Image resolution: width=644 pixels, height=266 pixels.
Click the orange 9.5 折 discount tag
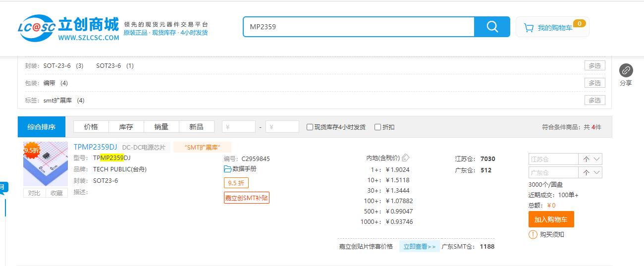pyautogui.click(x=236, y=183)
